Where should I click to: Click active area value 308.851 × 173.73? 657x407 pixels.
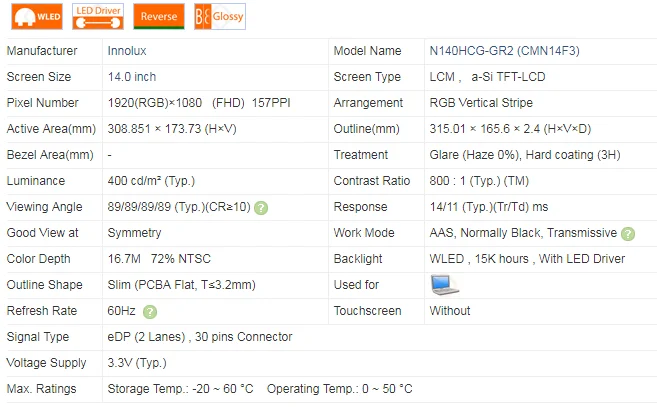coord(172,129)
